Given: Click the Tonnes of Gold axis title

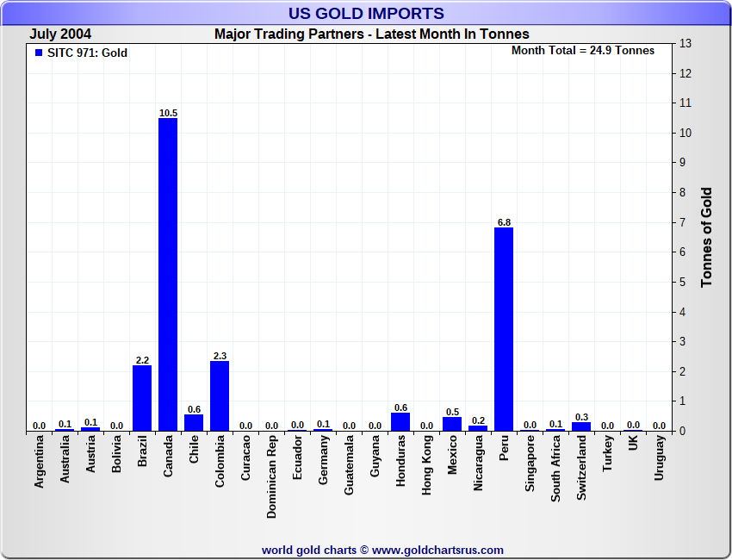Looking at the screenshot, I should (706, 237).
